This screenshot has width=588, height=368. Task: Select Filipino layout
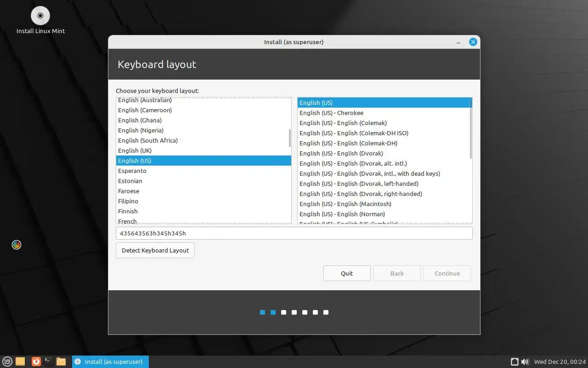pos(204,201)
